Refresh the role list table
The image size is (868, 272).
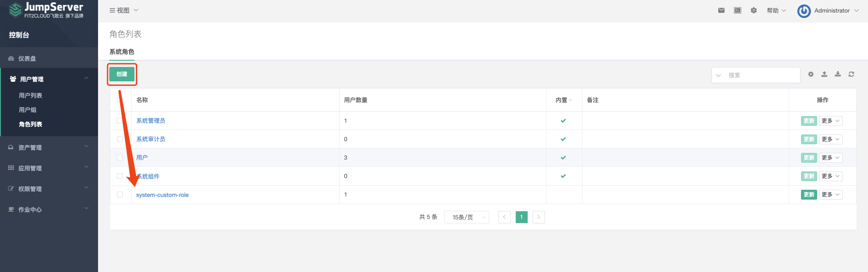click(x=851, y=74)
